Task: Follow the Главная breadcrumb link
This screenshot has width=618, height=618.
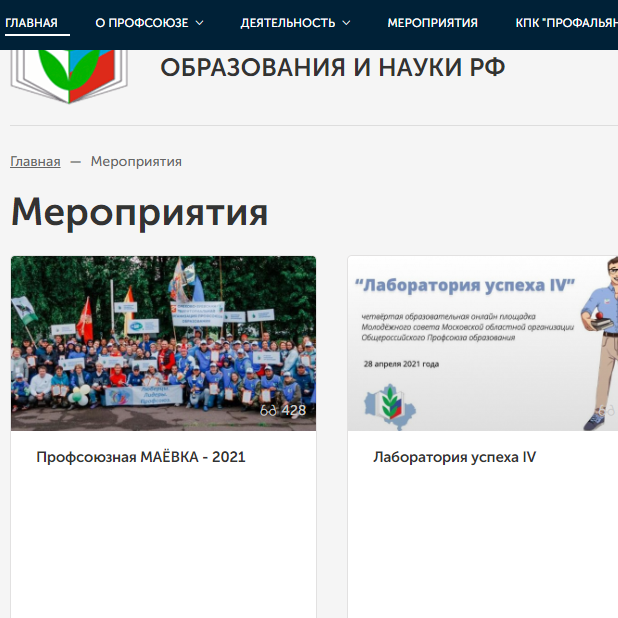Action: (x=35, y=161)
